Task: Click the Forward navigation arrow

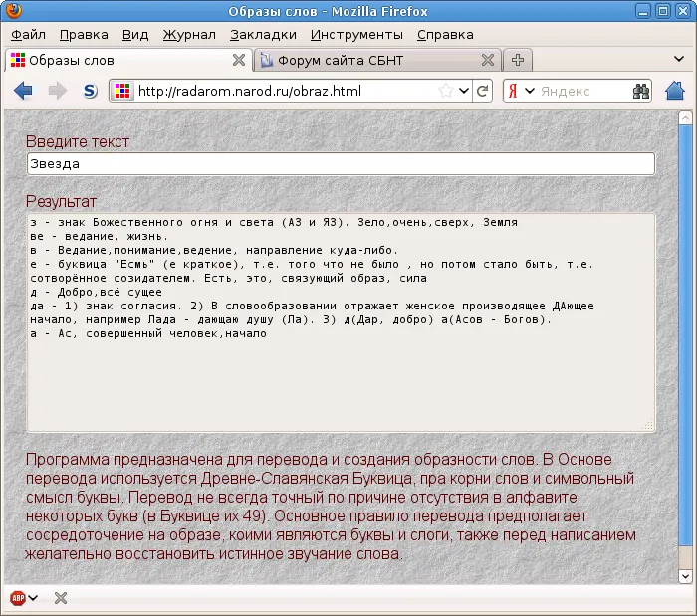Action: pyautogui.click(x=57, y=92)
